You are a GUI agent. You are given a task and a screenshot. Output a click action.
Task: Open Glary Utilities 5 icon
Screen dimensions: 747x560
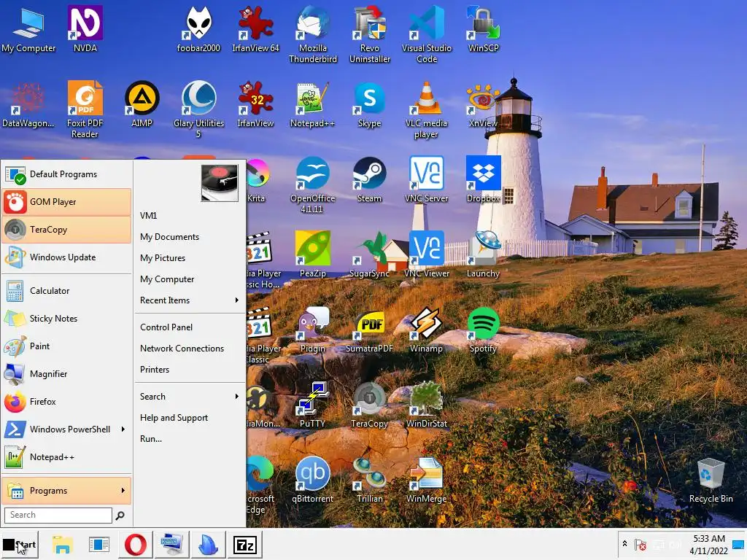(198, 109)
